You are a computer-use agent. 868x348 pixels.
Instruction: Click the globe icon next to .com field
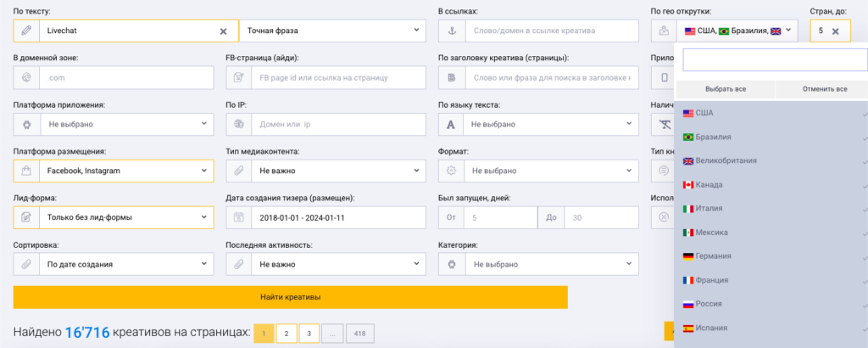(26, 78)
